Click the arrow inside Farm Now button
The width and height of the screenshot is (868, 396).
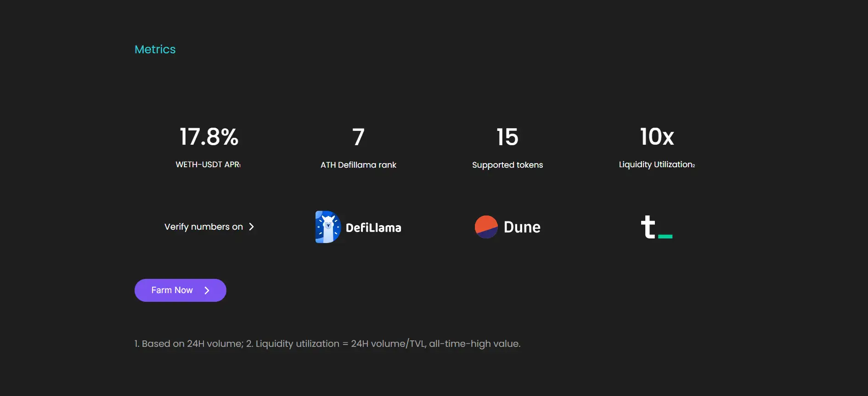(207, 290)
